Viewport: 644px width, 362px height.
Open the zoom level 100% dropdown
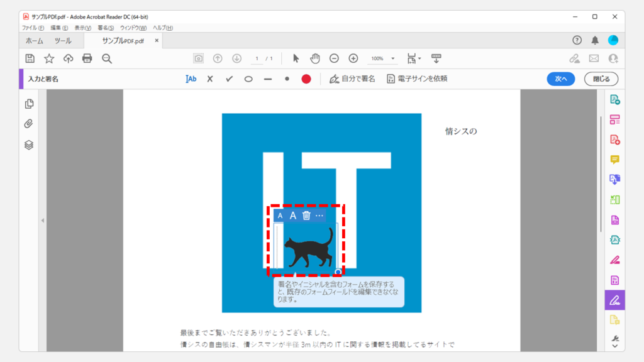point(383,58)
